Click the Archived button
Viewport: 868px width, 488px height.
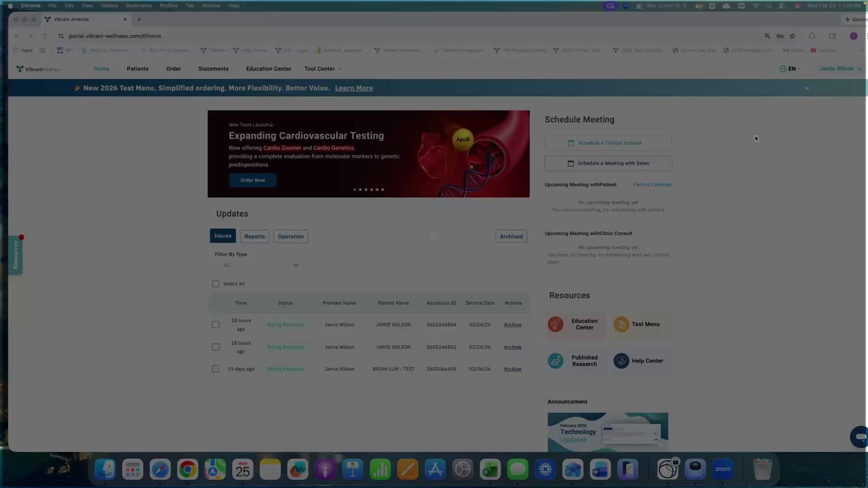point(511,237)
